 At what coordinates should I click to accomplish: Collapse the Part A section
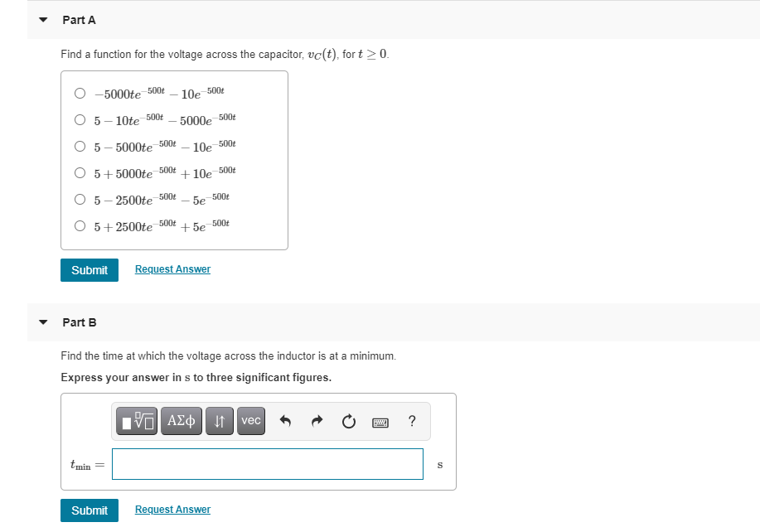point(42,19)
